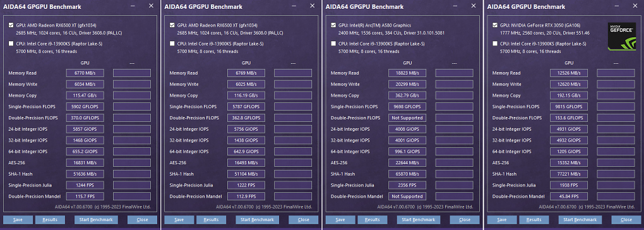Tick CPU checkbox in window showing 6770 MB/s read
The image size is (644, 230).
tap(11, 44)
